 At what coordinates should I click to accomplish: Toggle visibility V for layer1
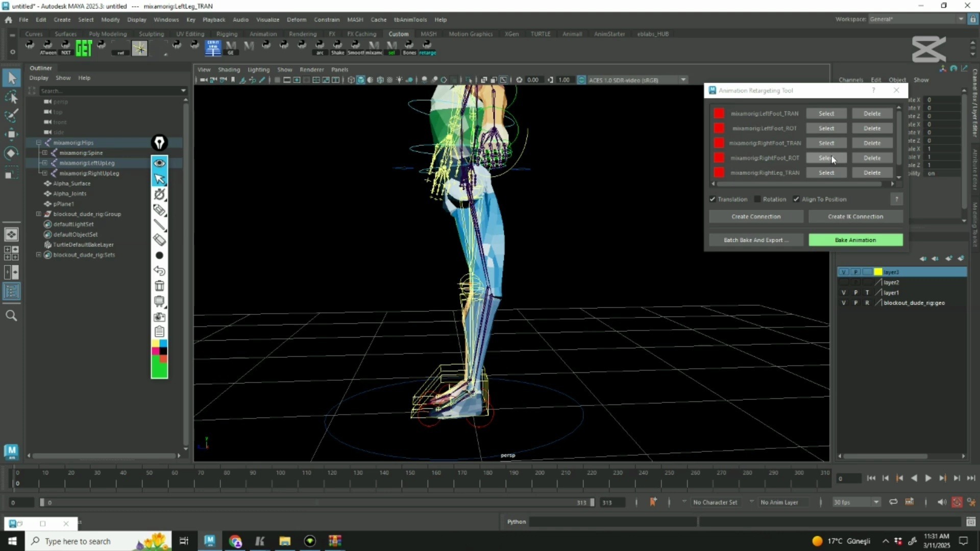coord(844,293)
